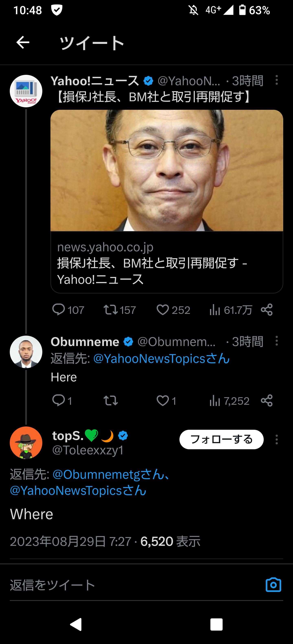Open the news.yahoo.co.jp article card image
This screenshot has width=293, height=644.
[x=167, y=171]
